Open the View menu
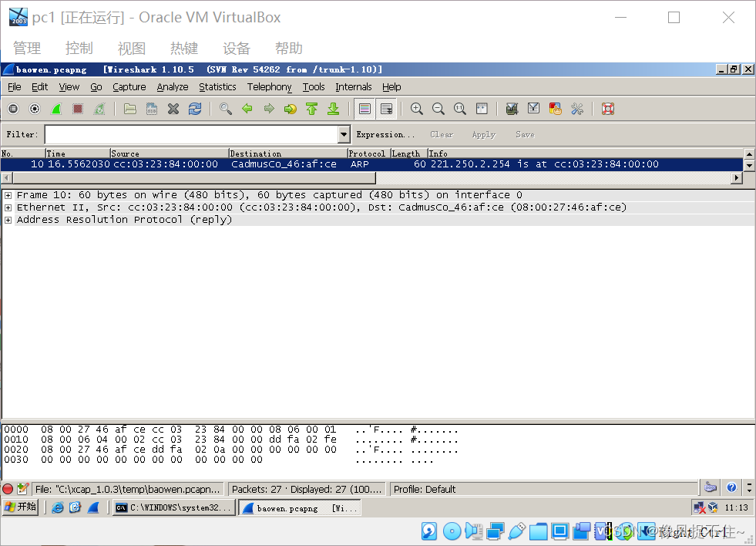The image size is (756, 546). click(x=69, y=87)
